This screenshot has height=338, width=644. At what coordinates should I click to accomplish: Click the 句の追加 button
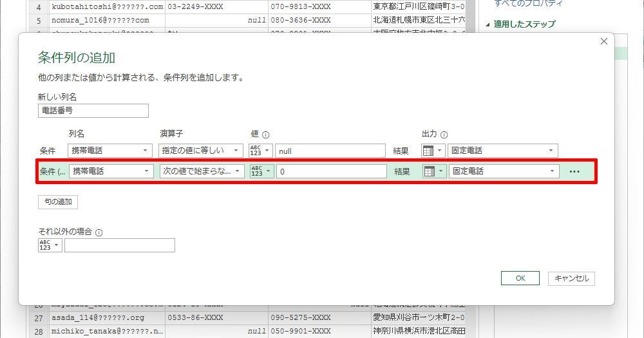coord(58,202)
